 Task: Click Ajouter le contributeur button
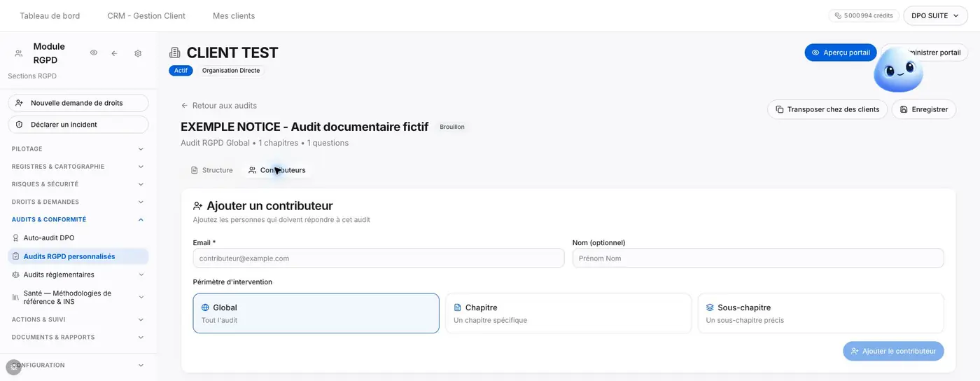pos(893,351)
